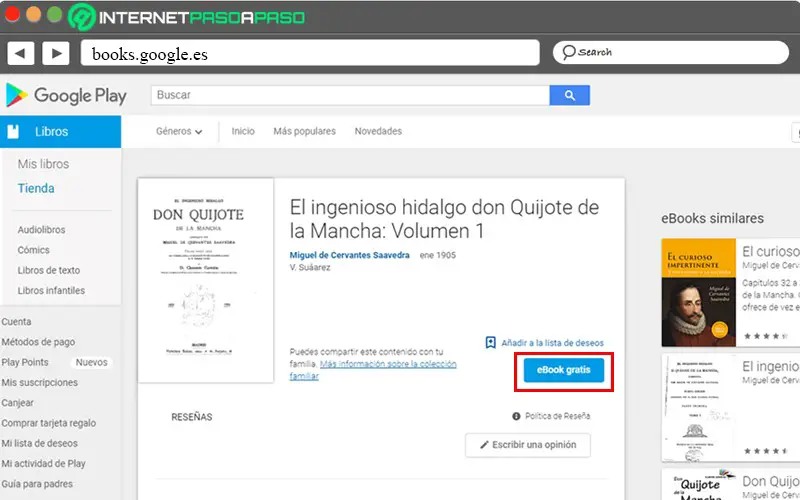The height and width of the screenshot is (500, 800).
Task: Click Añadir a la lista de deseos
Action: coord(553,343)
